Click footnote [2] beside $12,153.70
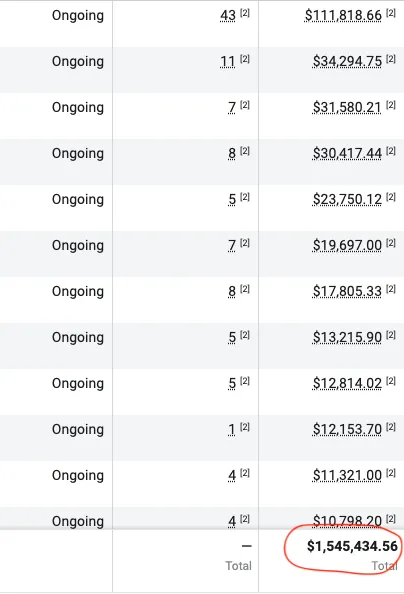 [391, 427]
